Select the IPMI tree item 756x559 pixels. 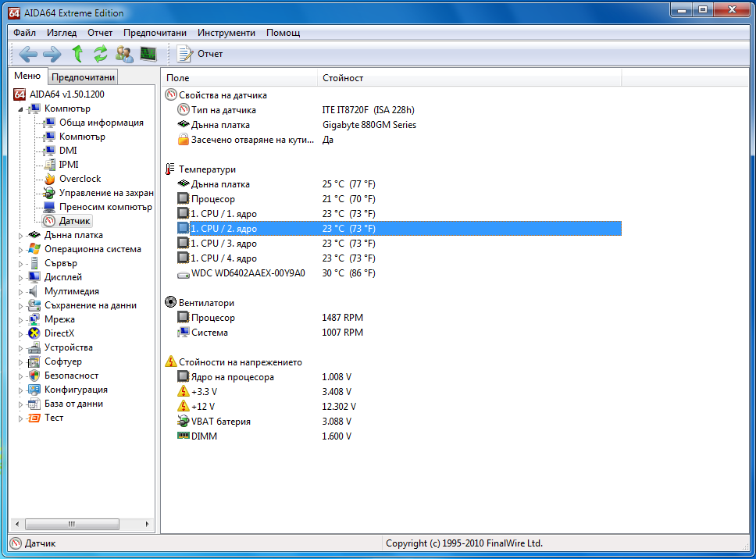[69, 164]
